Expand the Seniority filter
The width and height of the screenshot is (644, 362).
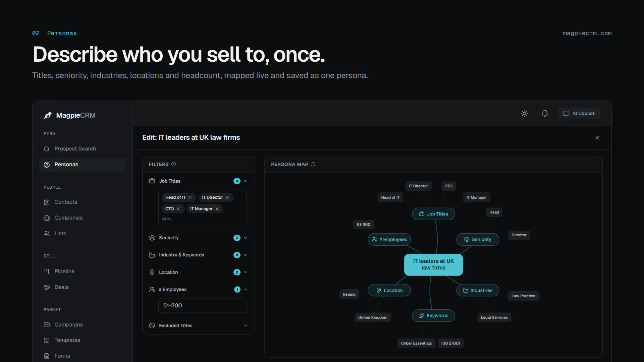point(246,238)
